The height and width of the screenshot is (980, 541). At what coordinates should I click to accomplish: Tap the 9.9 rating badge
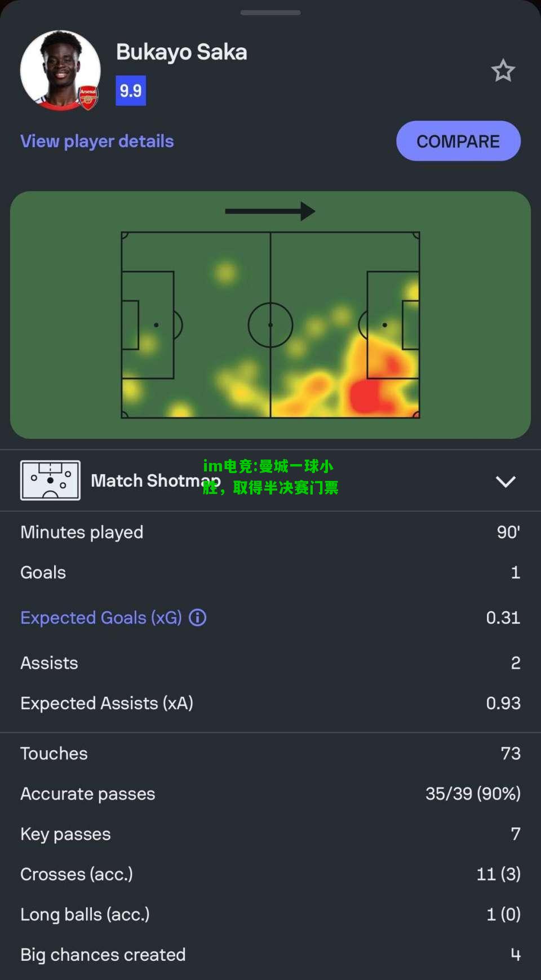pos(131,91)
